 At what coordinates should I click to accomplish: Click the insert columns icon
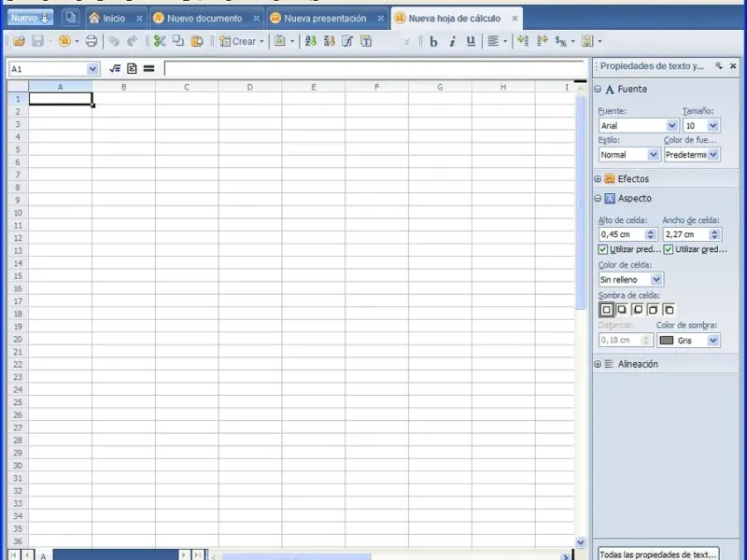click(542, 41)
